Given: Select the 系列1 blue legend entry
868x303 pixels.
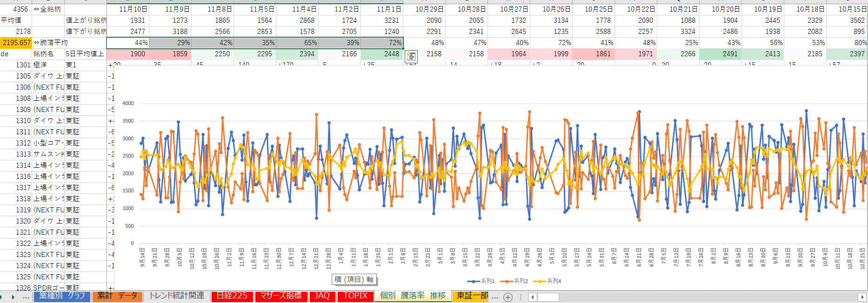Looking at the screenshot, I should click(x=481, y=281).
